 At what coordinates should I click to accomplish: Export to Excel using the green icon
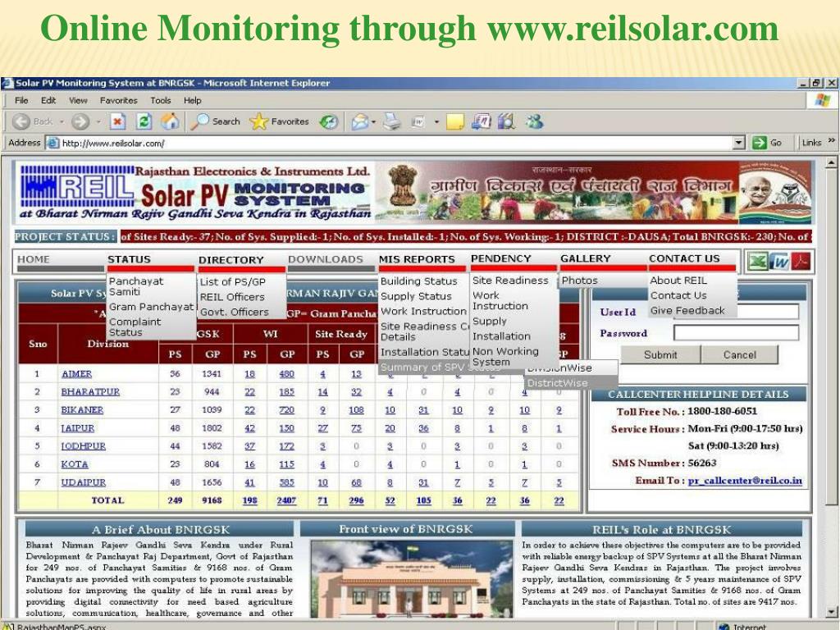click(758, 262)
